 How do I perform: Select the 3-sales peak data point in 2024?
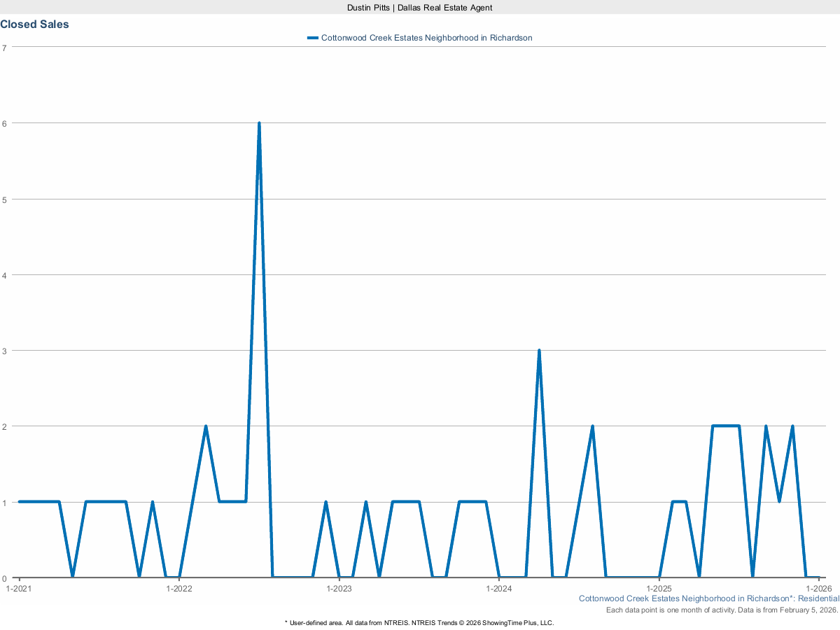(539, 350)
